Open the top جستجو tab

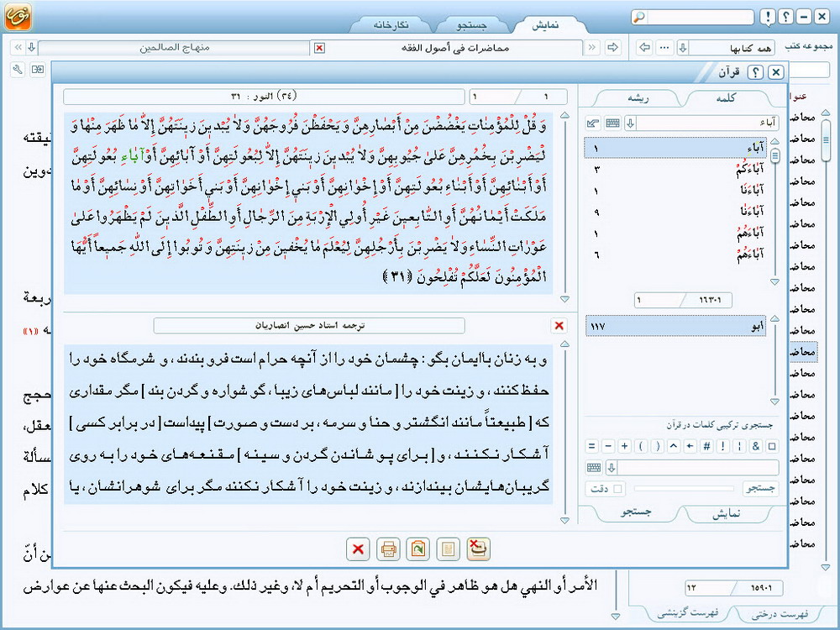pos(471,25)
